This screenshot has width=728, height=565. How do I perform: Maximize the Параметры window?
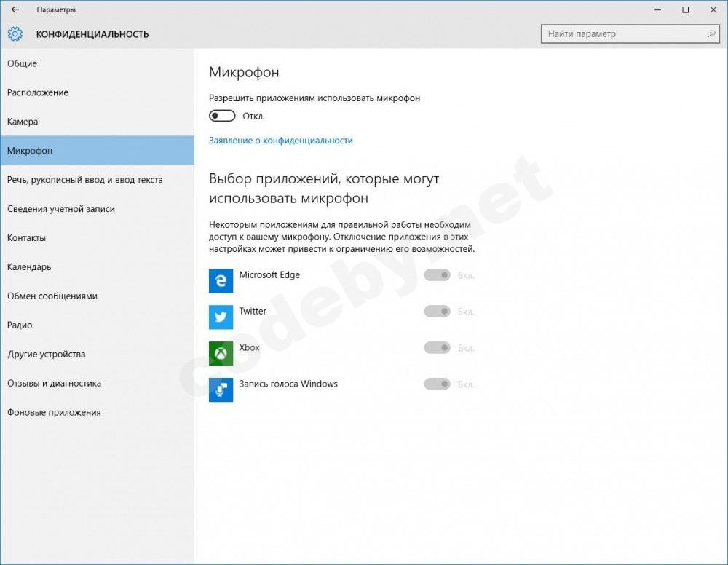coord(685,9)
